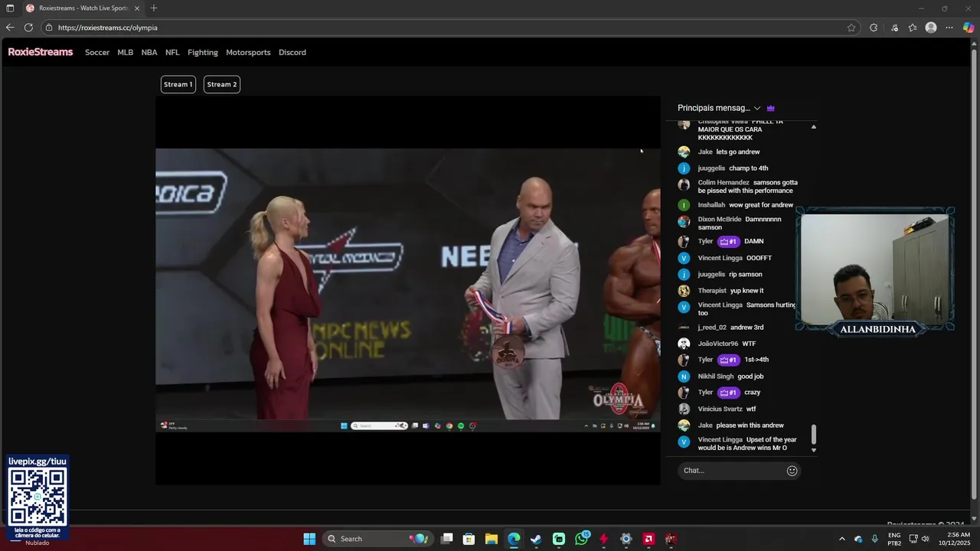Click the chat username "Colim Hernandez"

coord(724,183)
